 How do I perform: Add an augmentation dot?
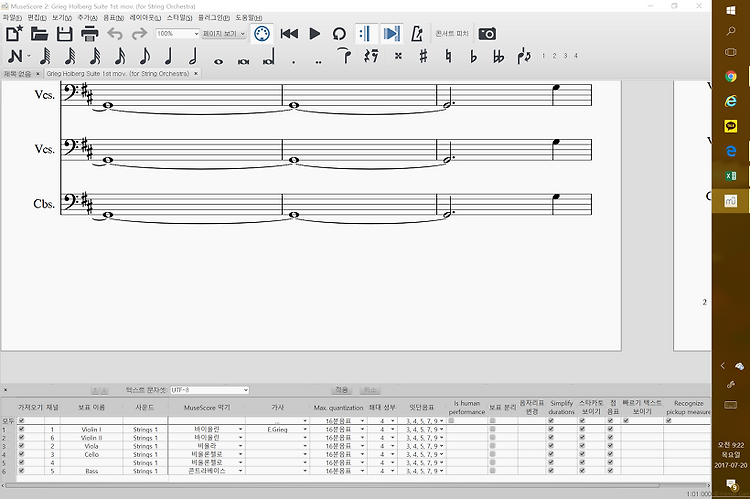(293, 62)
